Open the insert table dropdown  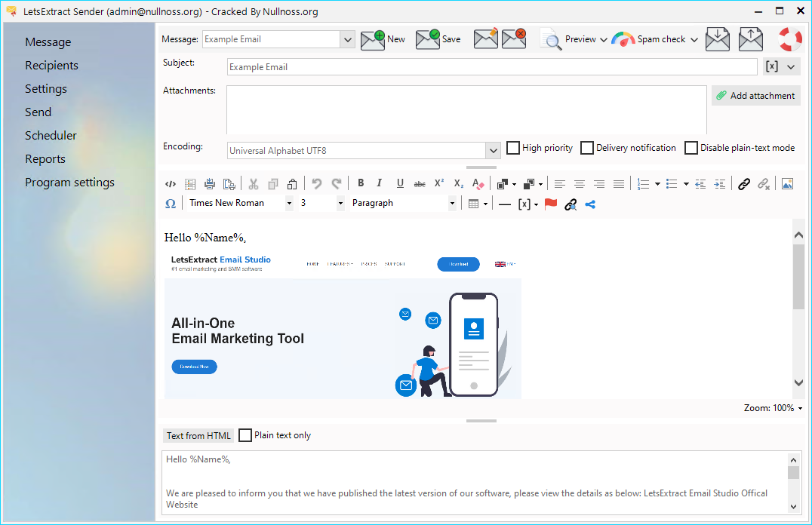[x=485, y=204]
